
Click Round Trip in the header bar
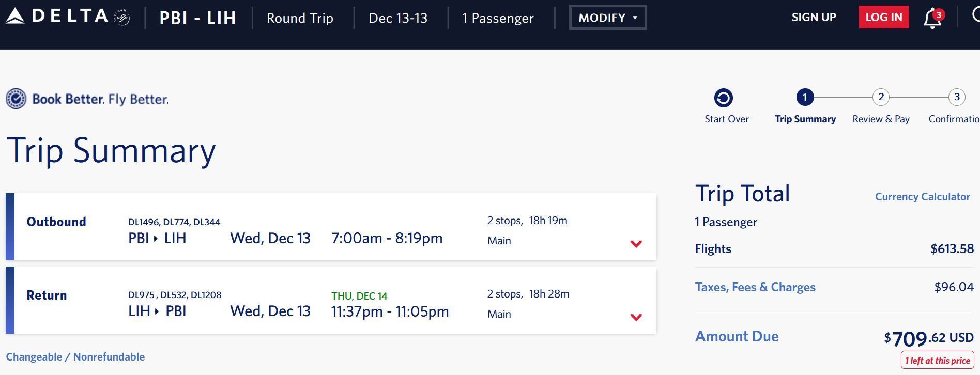pyautogui.click(x=300, y=18)
